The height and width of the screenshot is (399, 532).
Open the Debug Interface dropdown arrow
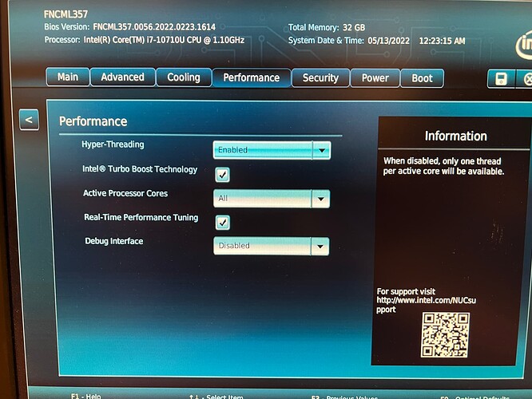320,247
